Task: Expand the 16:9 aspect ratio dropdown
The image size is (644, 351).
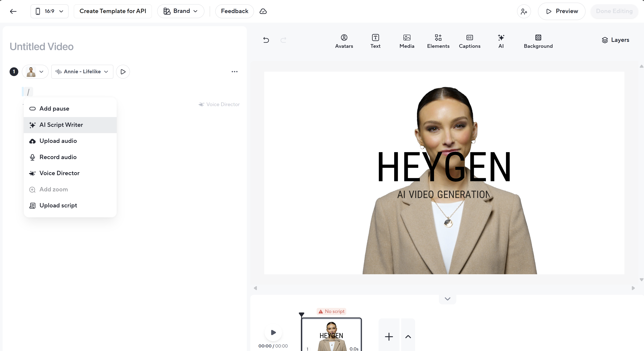Action: click(50, 11)
